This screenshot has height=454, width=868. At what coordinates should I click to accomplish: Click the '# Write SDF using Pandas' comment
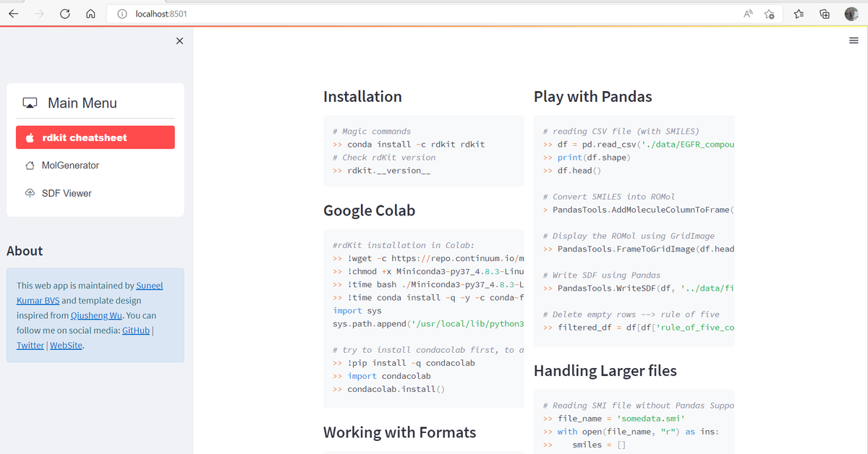point(602,275)
